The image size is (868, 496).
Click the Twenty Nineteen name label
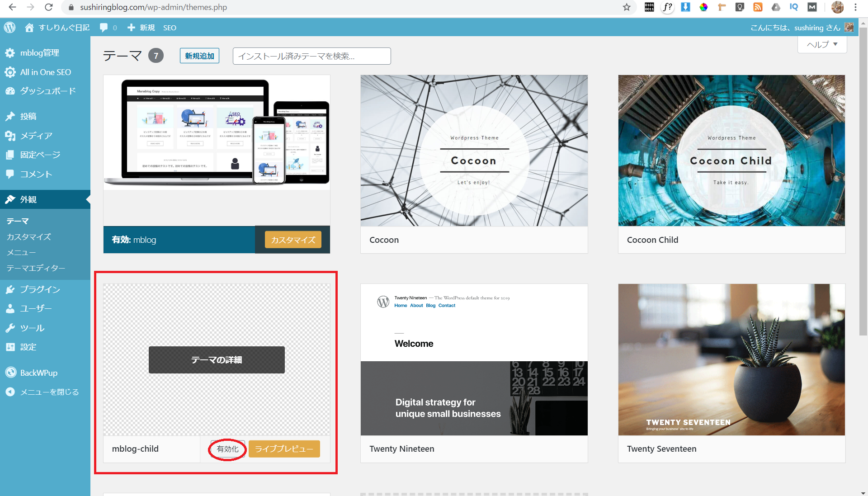point(401,449)
